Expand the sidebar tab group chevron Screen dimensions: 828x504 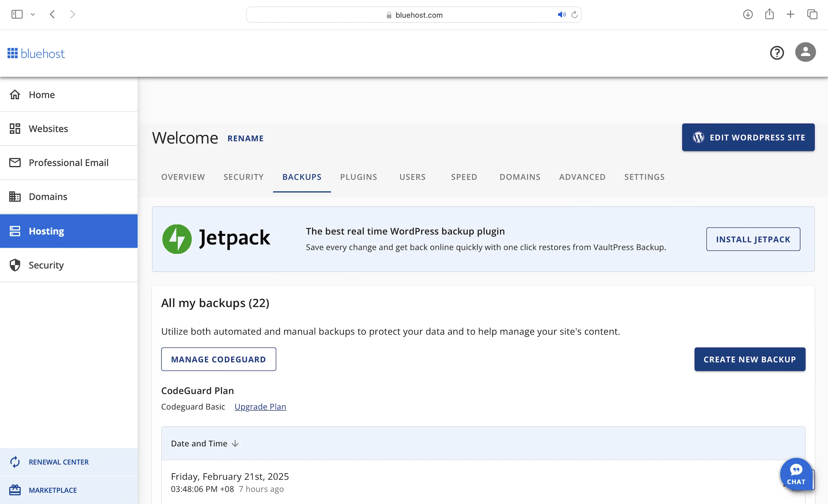coord(33,14)
